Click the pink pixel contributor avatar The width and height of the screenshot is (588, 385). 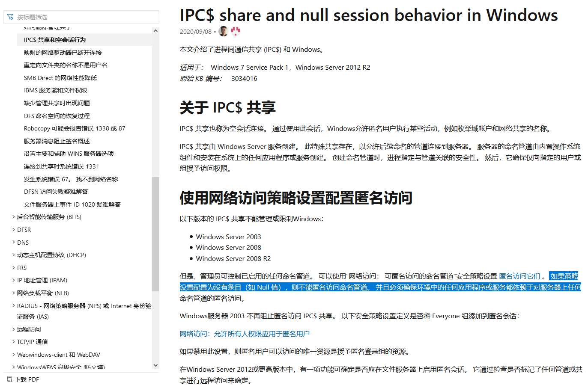tap(236, 31)
